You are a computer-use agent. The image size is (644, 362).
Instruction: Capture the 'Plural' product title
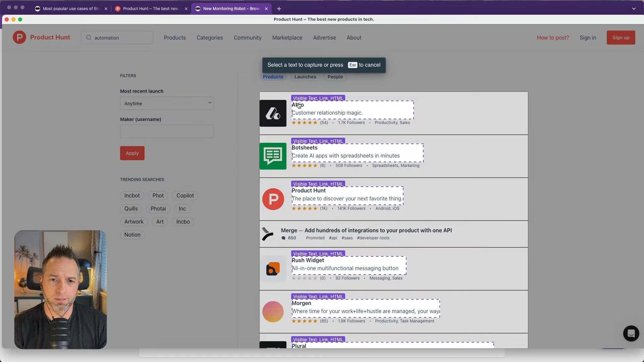click(x=299, y=346)
